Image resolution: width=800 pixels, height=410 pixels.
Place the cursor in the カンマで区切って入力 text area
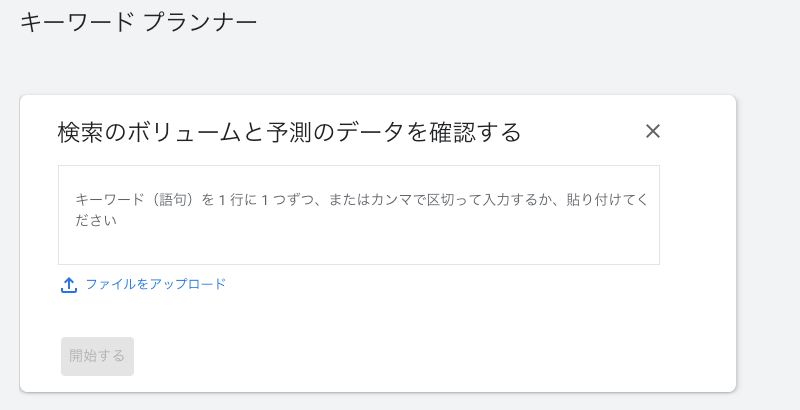coord(359,215)
